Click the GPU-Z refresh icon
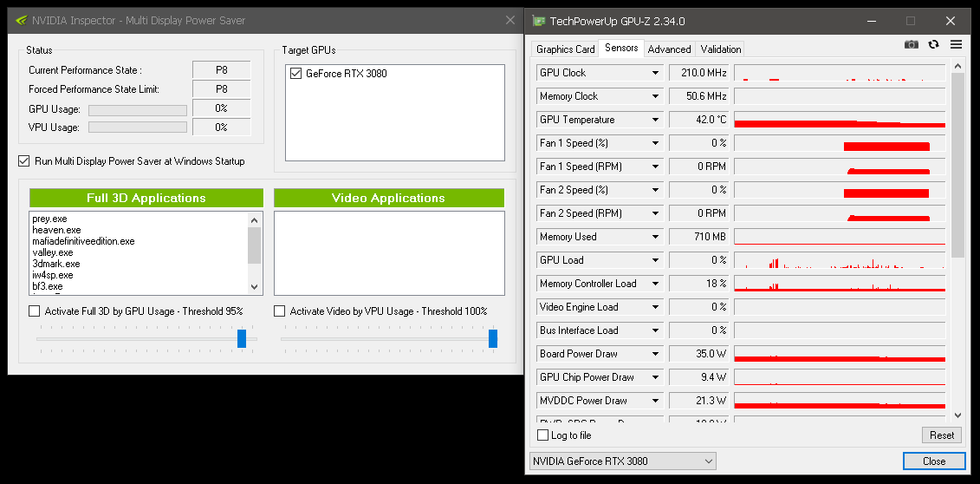The image size is (980, 484). [934, 44]
